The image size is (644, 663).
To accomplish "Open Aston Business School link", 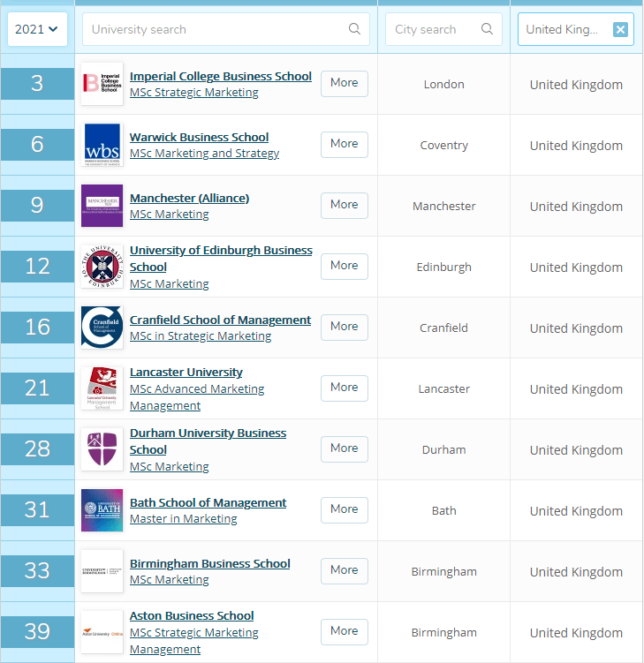I will 192,615.
